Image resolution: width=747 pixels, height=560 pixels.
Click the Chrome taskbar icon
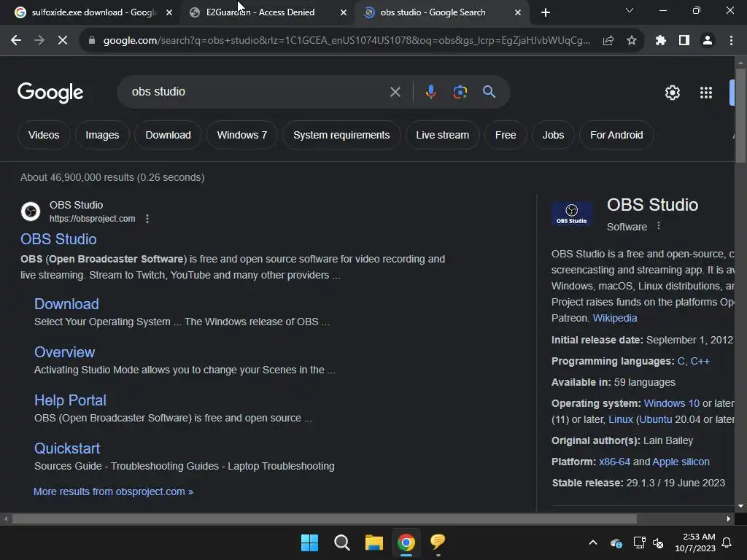pos(406,542)
